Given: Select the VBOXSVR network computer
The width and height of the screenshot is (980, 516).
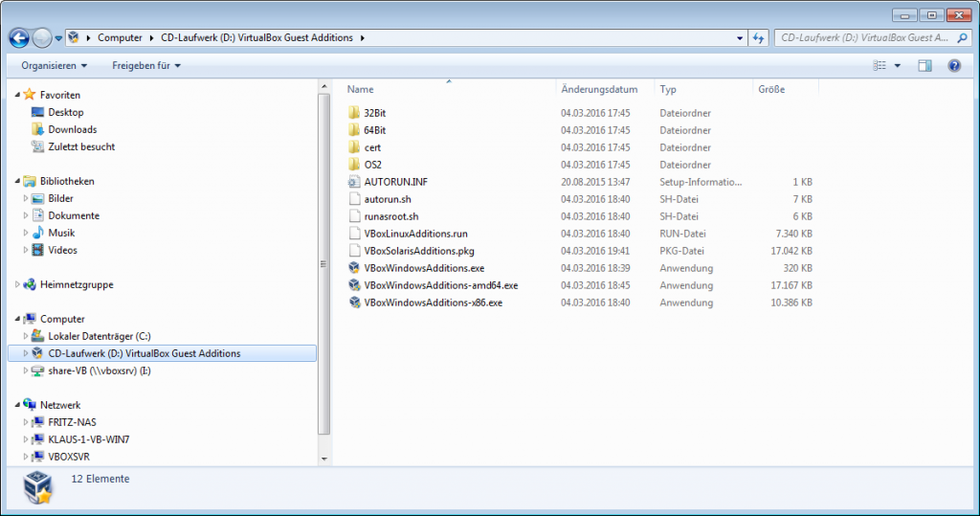Looking at the screenshot, I should tap(69, 457).
